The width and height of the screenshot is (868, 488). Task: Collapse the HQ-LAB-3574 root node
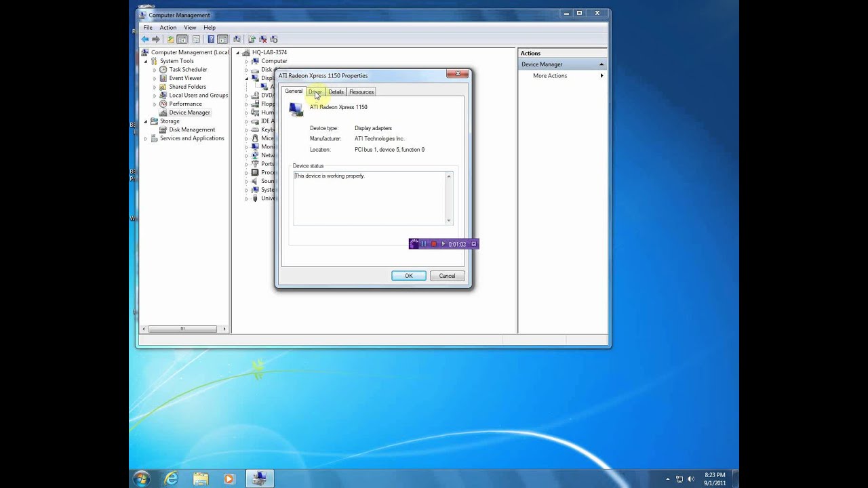[238, 52]
